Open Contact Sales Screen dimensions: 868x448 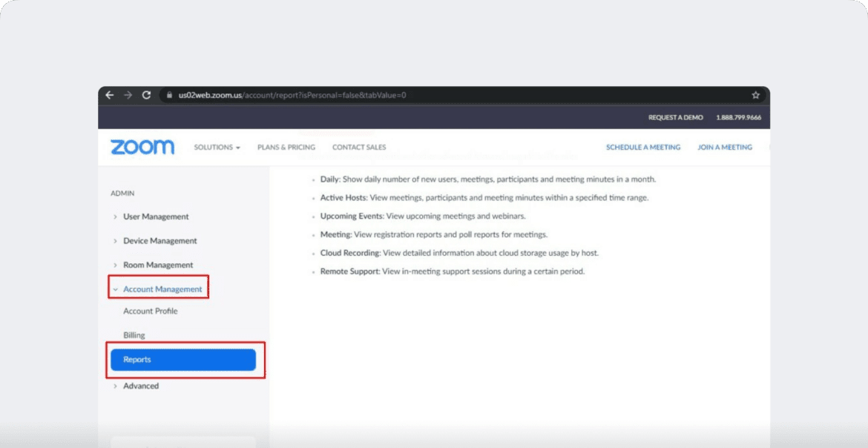[x=359, y=148]
